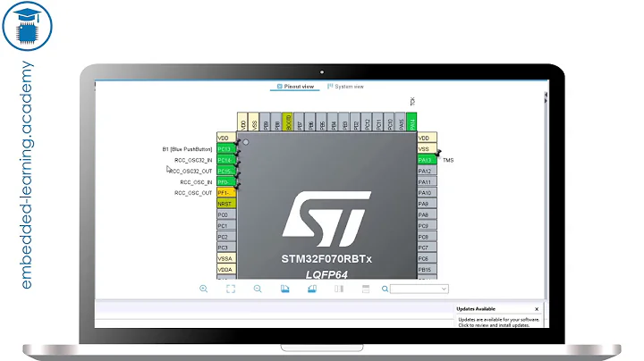This screenshot has width=644, height=361.
Task: Select the PC3 pin
Action: tap(226, 248)
